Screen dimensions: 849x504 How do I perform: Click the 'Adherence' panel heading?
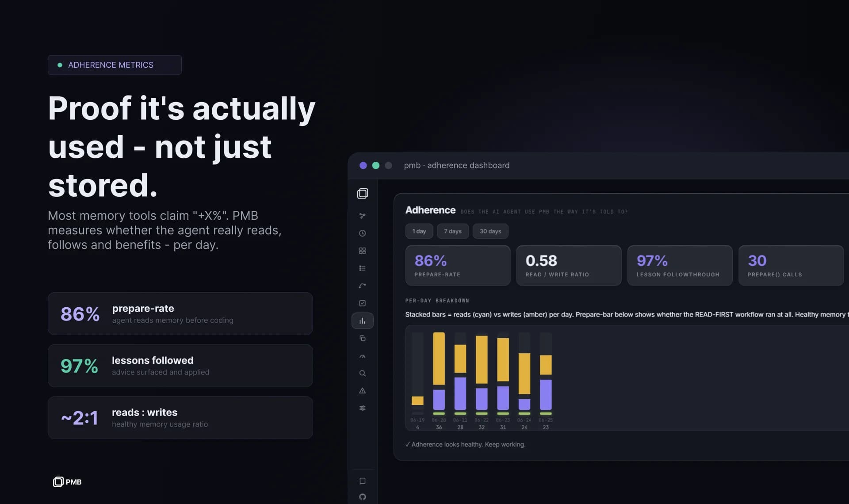tap(430, 210)
